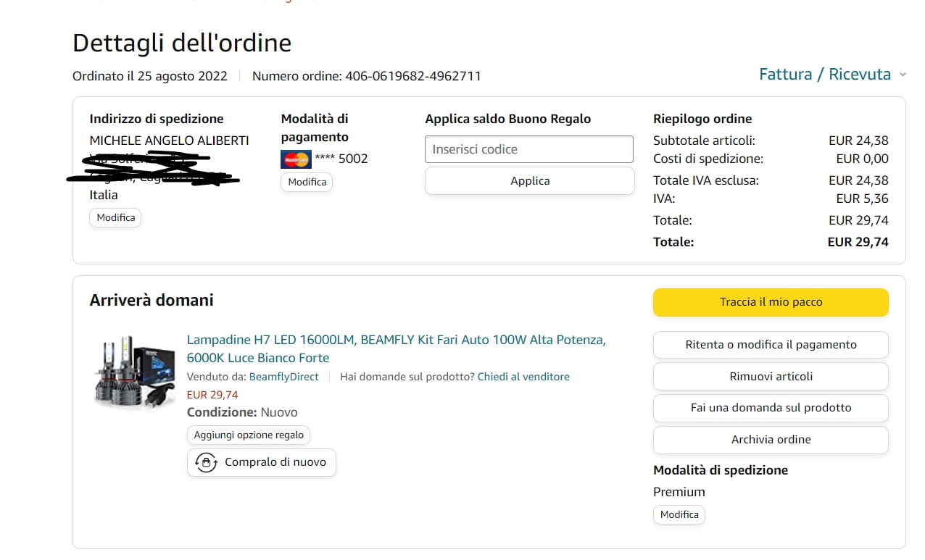Image resolution: width=925 pixels, height=560 pixels.
Task: Click Fai una domanda sul prodotto
Action: 771,408
